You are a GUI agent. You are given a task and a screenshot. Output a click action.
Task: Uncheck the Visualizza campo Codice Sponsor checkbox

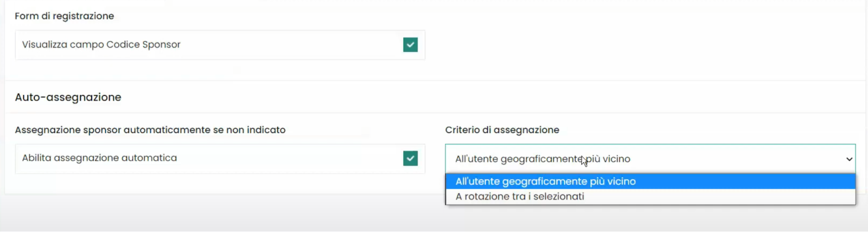(x=410, y=45)
